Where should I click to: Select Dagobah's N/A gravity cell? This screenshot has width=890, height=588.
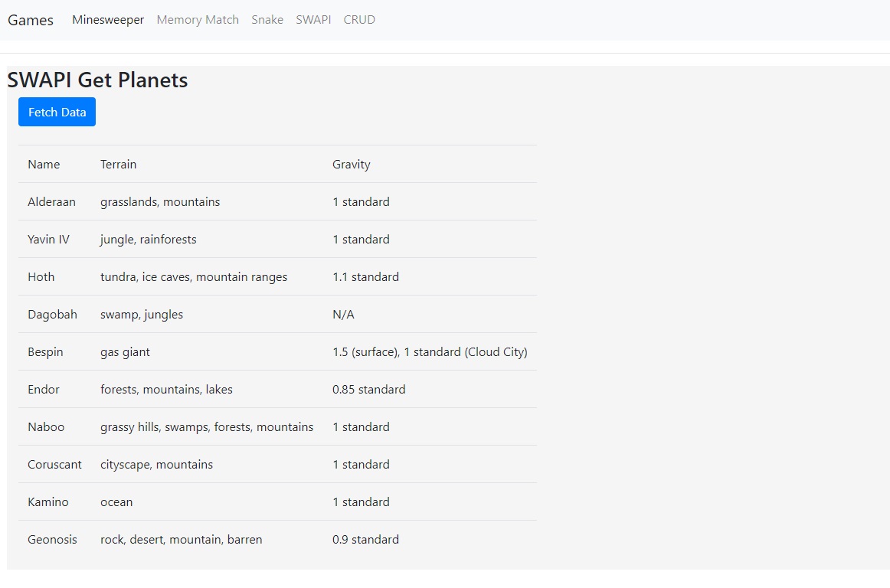(342, 314)
